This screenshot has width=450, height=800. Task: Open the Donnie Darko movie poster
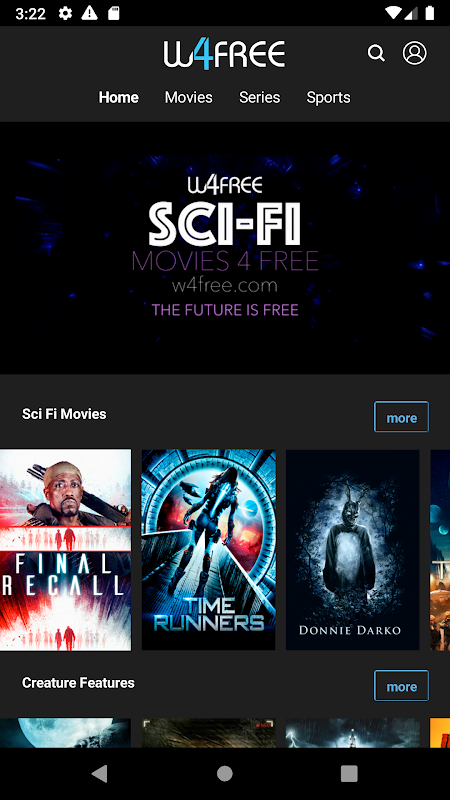coord(353,550)
